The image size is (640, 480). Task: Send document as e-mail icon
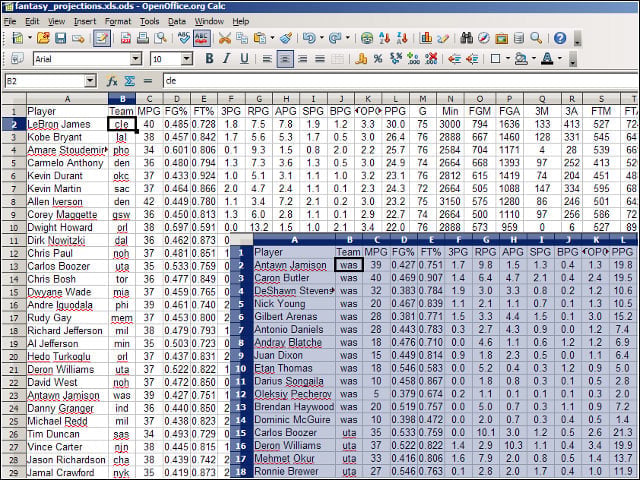pyautogui.click(x=78, y=39)
